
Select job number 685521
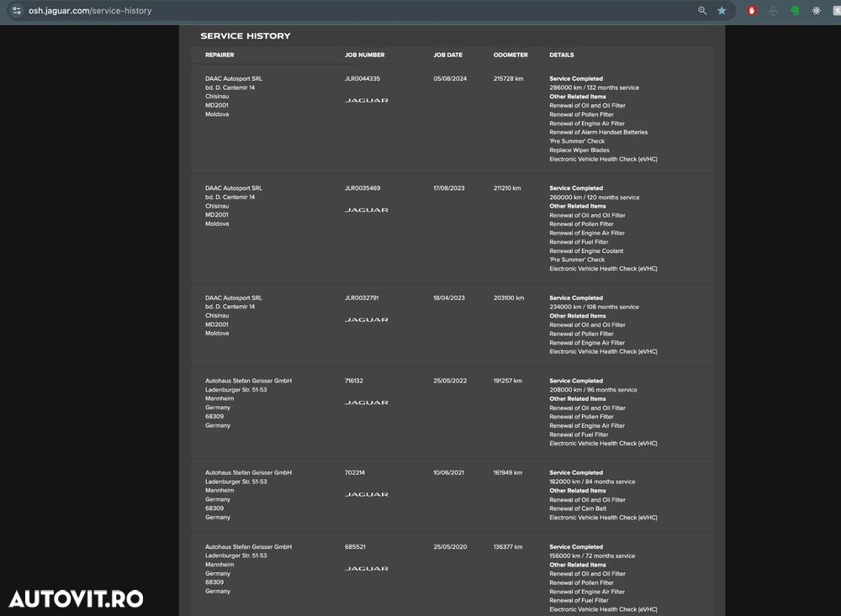(x=355, y=547)
